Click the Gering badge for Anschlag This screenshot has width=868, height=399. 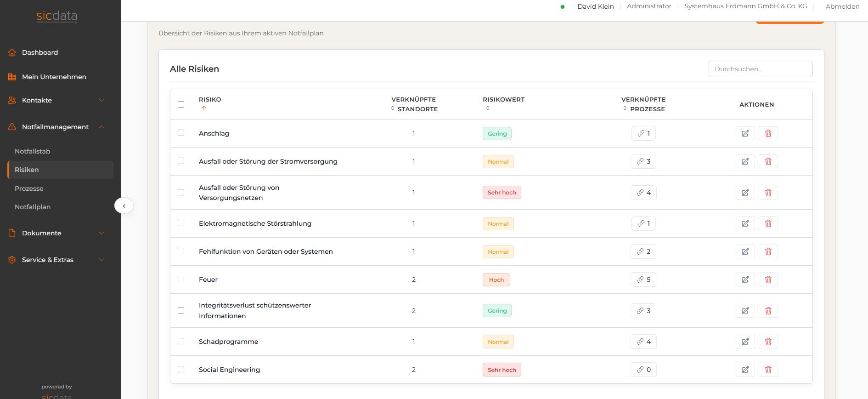[x=497, y=133]
